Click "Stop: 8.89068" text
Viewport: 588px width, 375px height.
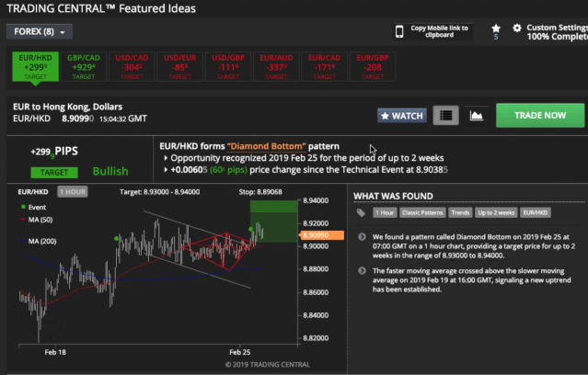point(260,192)
